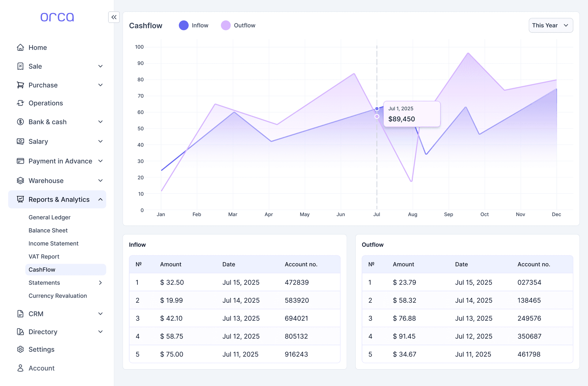588x386 pixels.
Task: Switch to the VAT Report page
Action: [x=44, y=256]
